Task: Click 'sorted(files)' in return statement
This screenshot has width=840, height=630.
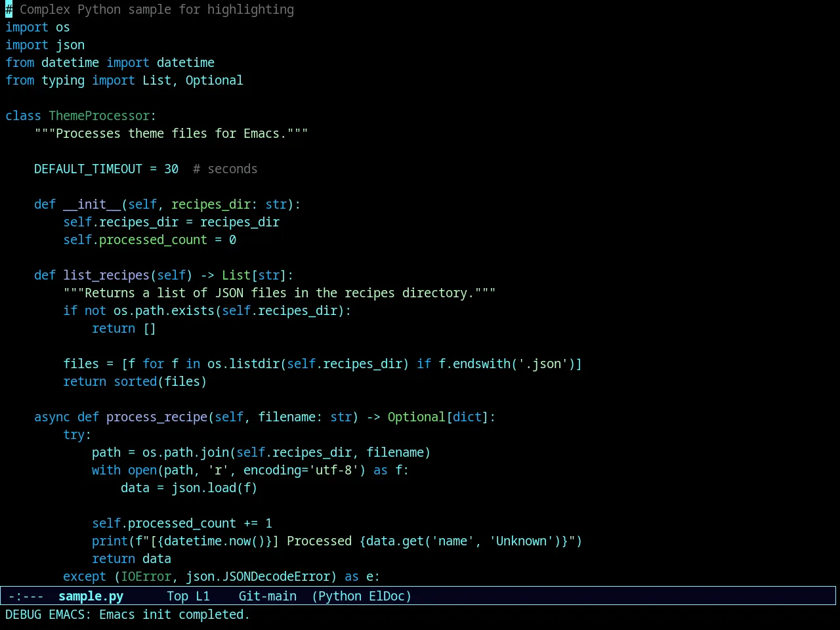Action: point(160,381)
